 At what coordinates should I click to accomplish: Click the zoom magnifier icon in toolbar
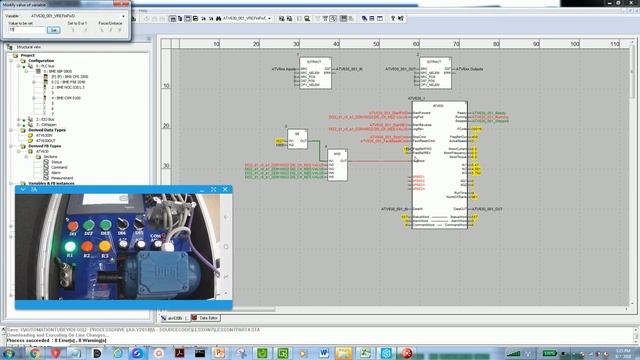[333, 18]
